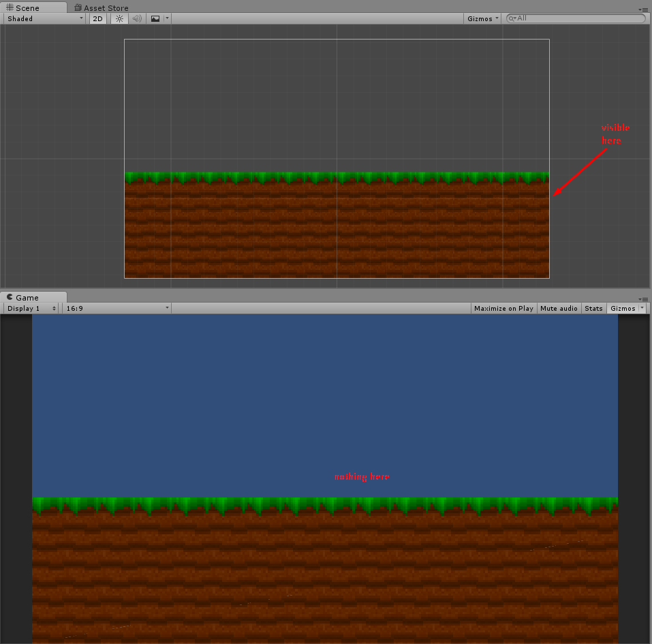This screenshot has width=652, height=644.
Task: Switch to the Asset Store tab
Action: (x=101, y=7)
